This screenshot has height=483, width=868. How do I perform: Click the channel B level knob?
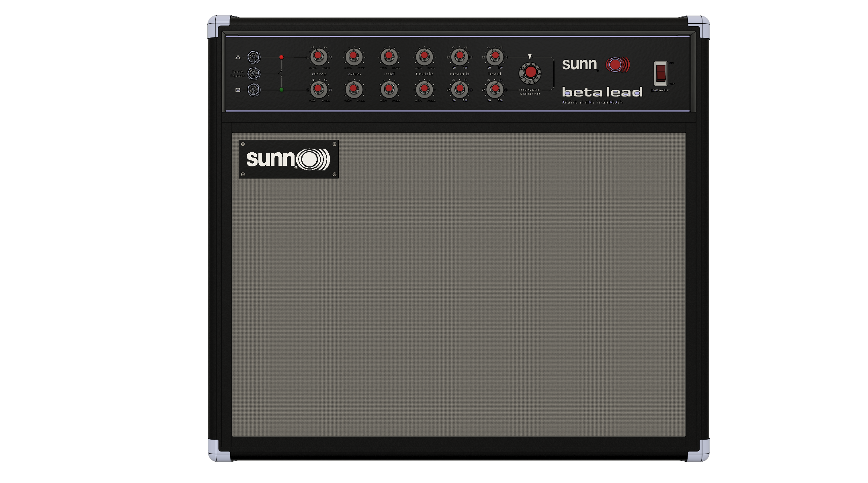(495, 89)
